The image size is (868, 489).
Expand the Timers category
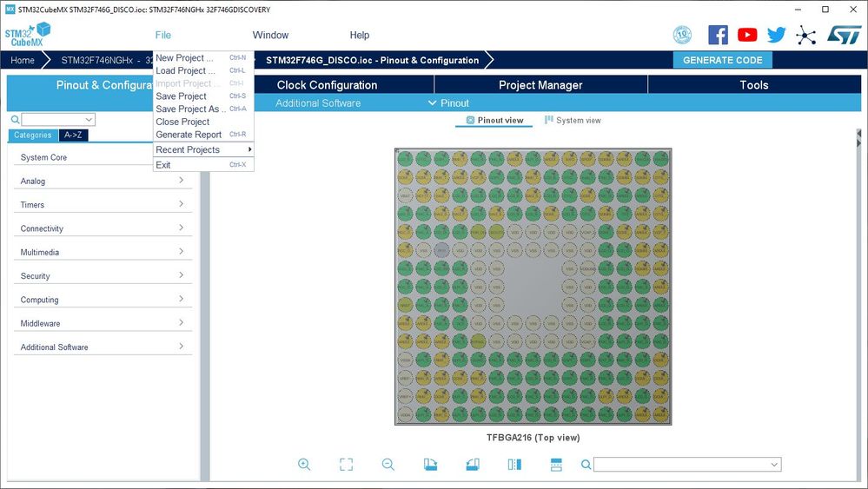[x=103, y=204]
